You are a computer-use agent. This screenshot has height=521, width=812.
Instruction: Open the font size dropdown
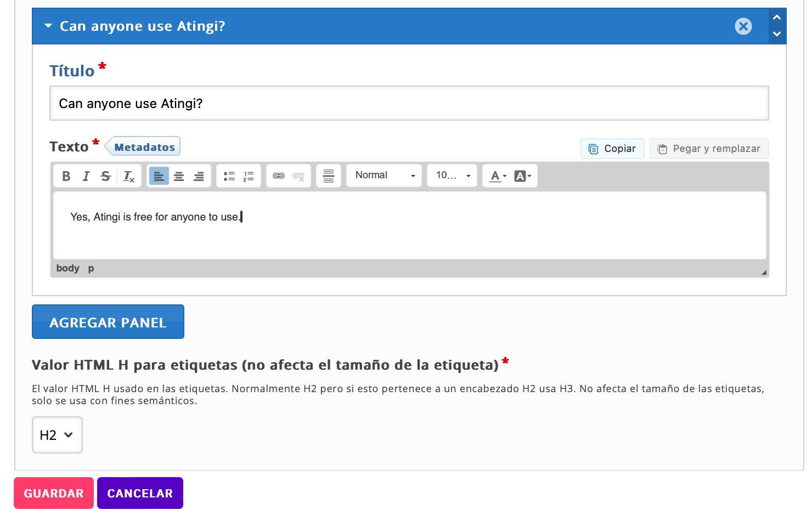452,175
